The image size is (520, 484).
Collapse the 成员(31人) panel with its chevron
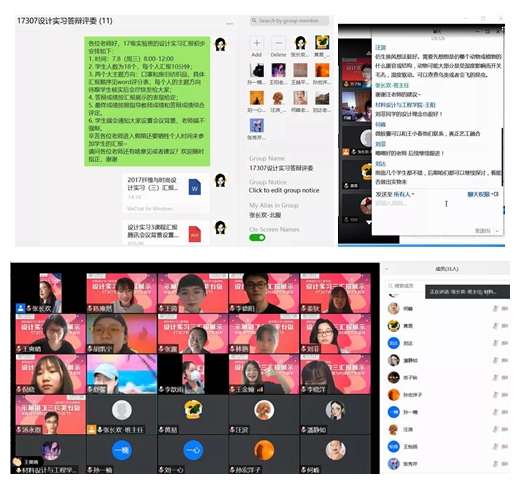coord(387,269)
